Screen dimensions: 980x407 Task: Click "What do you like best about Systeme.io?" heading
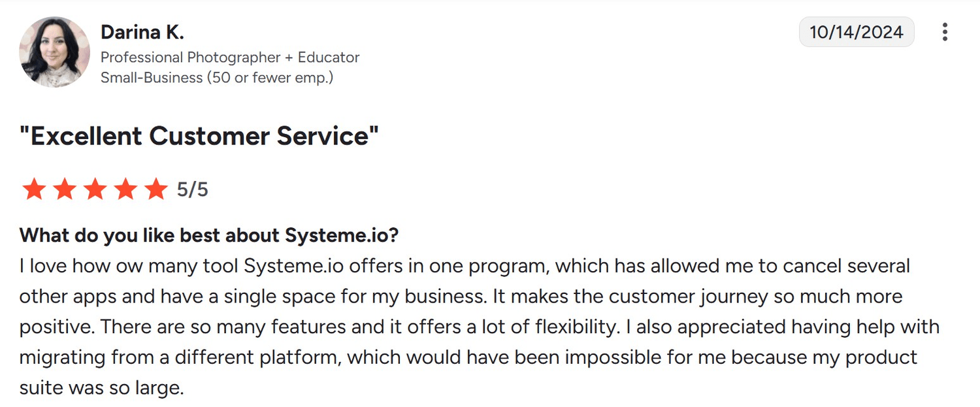[208, 235]
